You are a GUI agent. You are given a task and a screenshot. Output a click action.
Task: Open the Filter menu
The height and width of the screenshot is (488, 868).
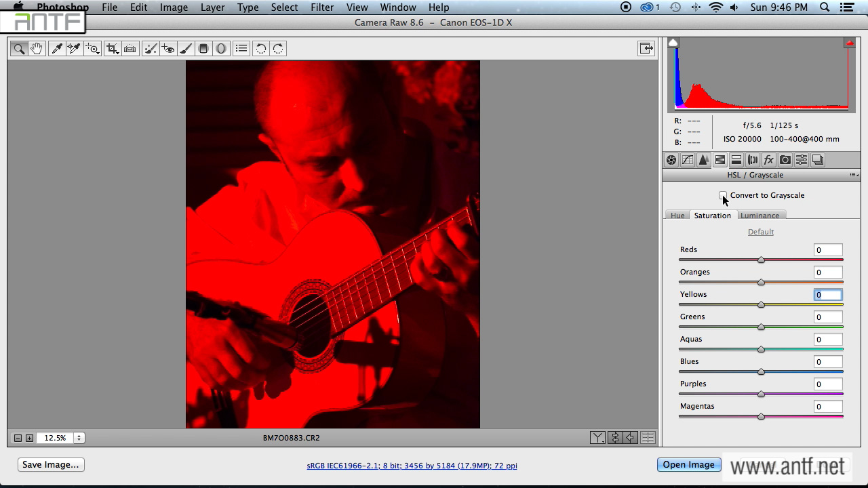point(321,7)
